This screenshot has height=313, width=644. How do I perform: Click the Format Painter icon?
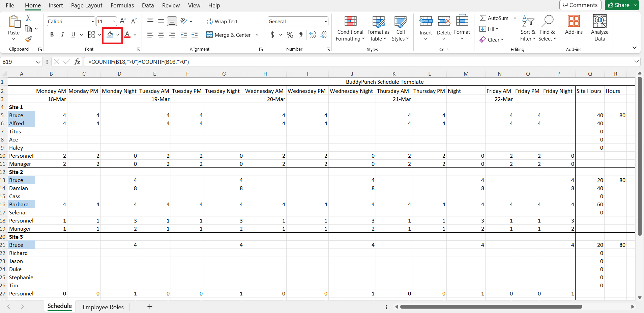pos(28,40)
